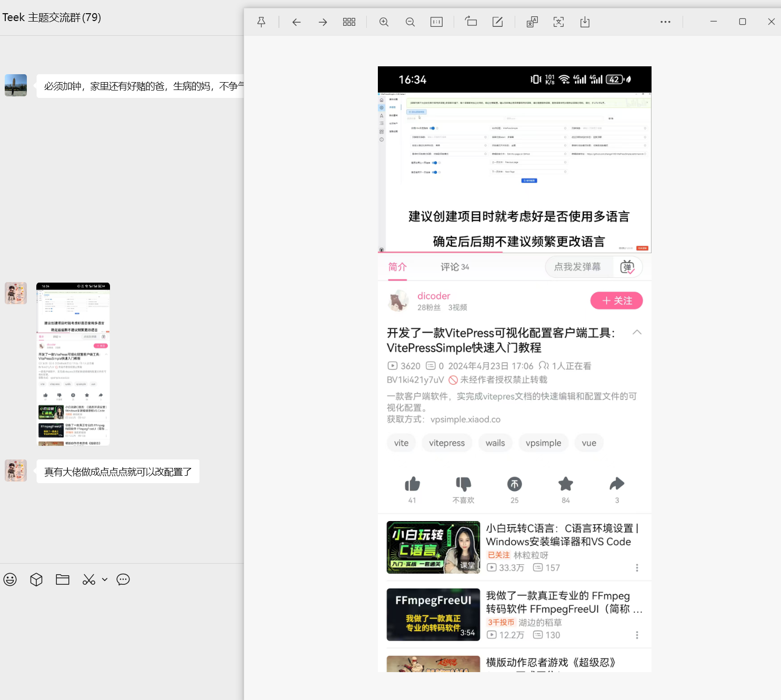Click the dicoder uploader name
781x700 pixels.
point(434,296)
